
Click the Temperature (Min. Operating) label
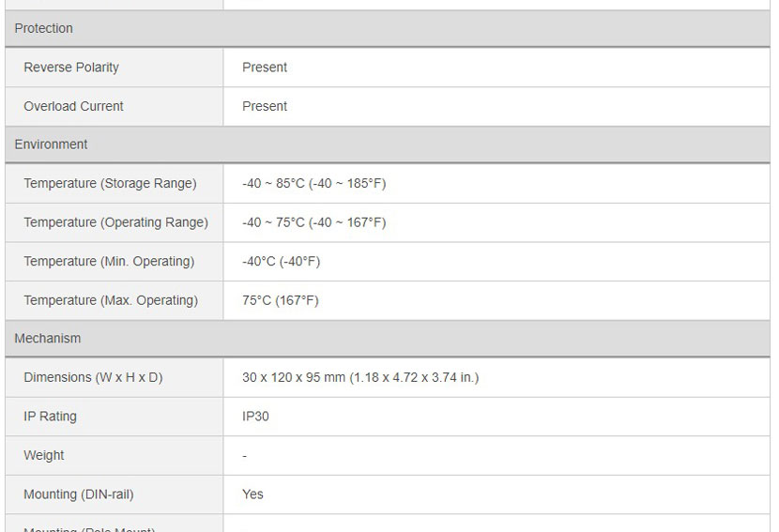pos(109,261)
